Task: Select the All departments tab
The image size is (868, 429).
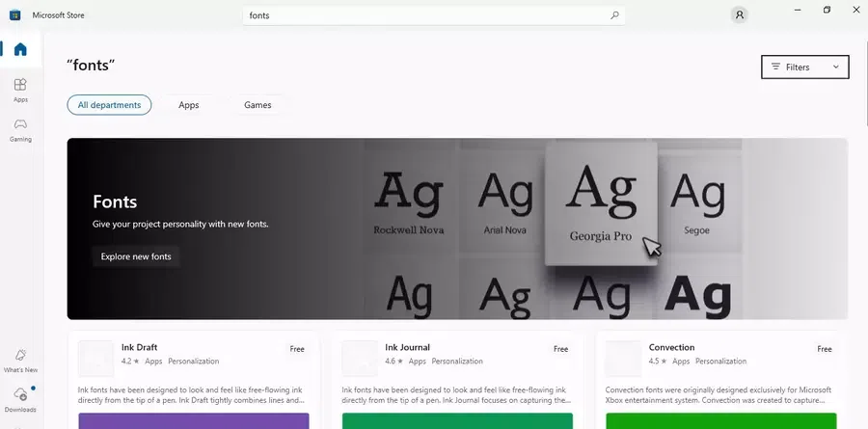Action: (109, 105)
